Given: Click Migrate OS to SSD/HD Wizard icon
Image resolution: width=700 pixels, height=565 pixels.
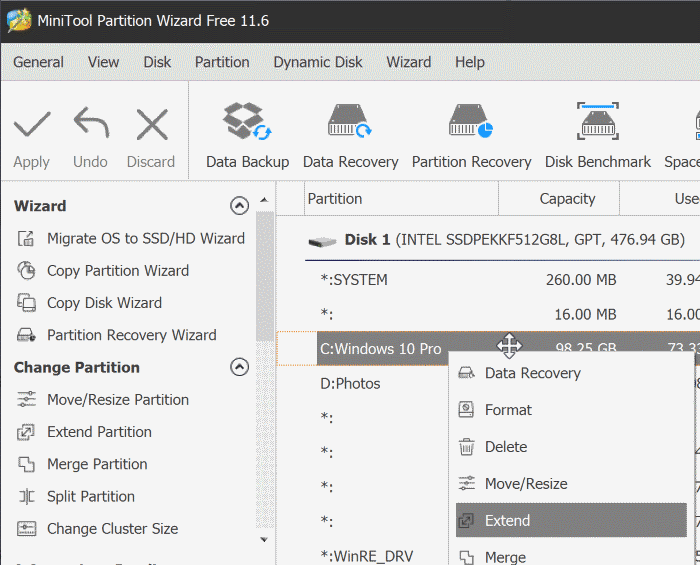Looking at the screenshot, I should coord(26,238).
